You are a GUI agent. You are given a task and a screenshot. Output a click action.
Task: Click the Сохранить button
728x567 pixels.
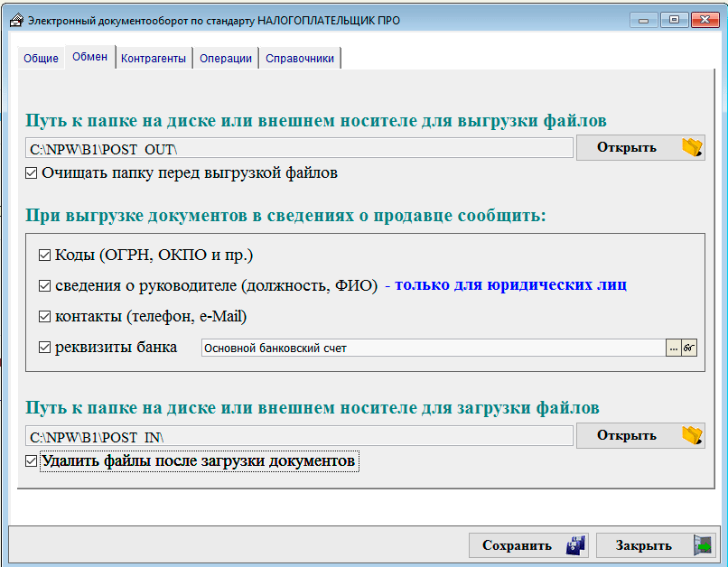tap(528, 545)
